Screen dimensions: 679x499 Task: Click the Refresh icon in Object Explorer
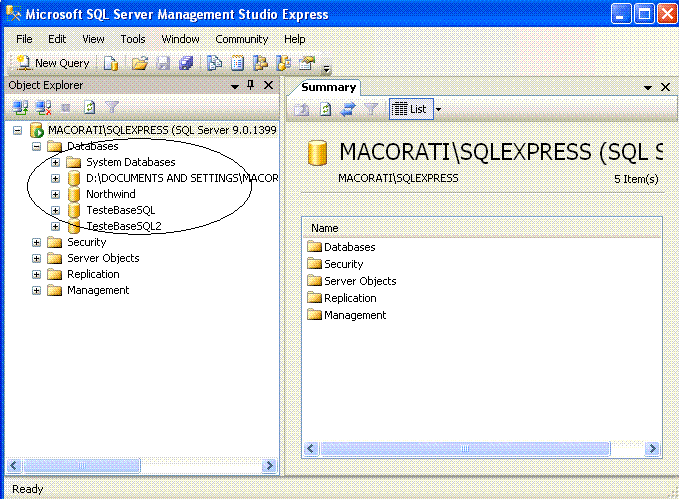tap(89, 107)
